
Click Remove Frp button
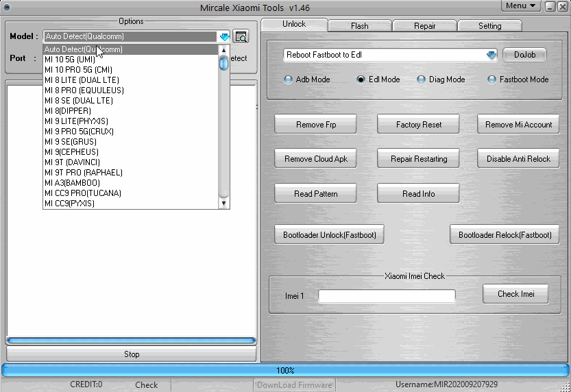click(316, 125)
